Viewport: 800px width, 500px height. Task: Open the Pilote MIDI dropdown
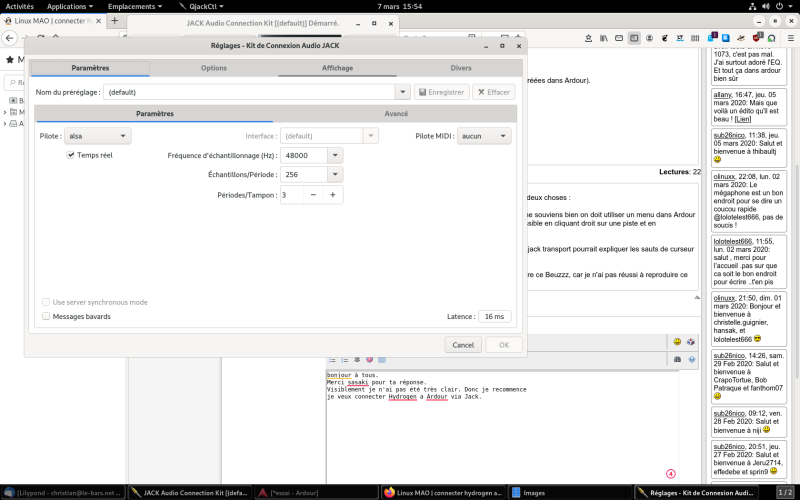(484, 136)
